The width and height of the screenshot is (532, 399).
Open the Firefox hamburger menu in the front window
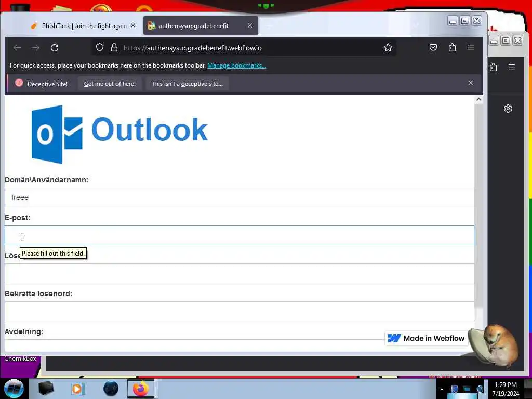click(471, 47)
